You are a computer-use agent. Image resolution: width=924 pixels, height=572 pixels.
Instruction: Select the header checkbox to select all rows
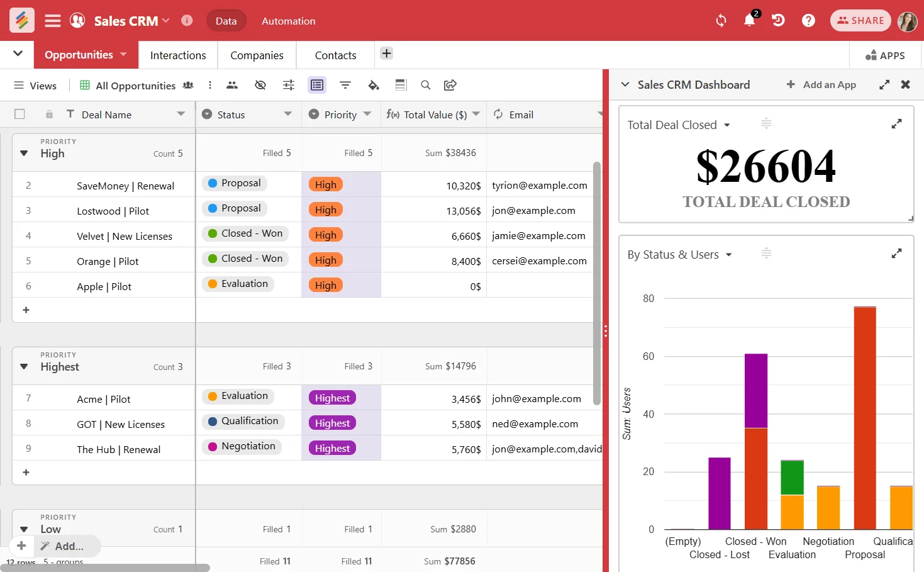[x=19, y=114]
